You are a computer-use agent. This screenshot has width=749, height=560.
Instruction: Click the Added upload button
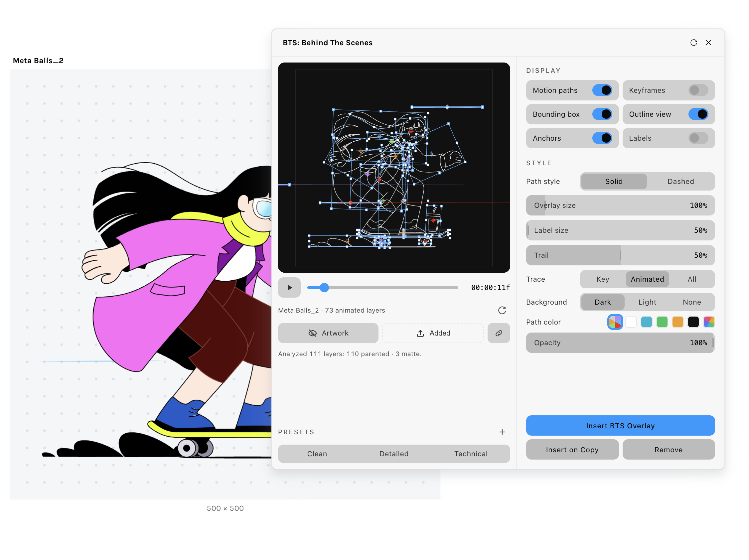pos(433,333)
